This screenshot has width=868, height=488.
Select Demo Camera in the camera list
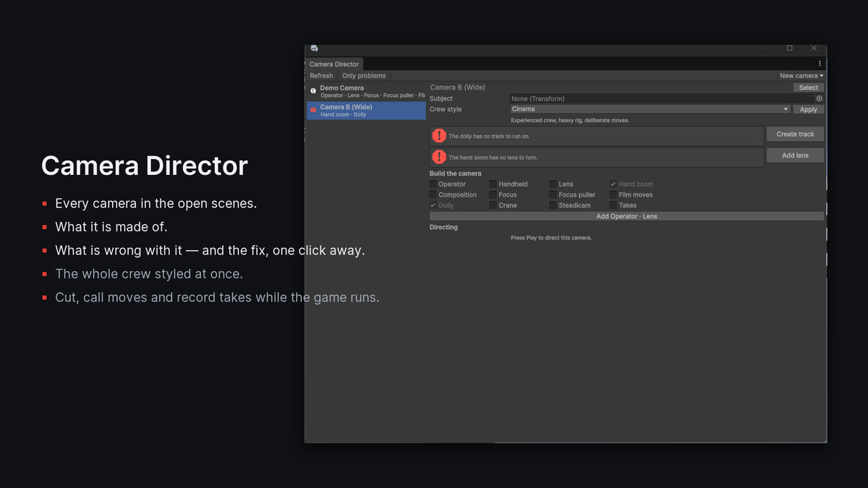366,92
